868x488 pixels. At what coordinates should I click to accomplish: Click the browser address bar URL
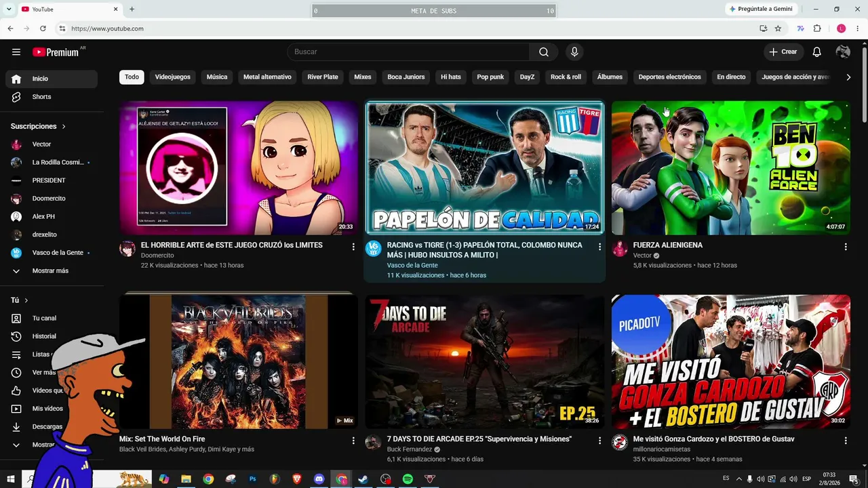(x=107, y=28)
